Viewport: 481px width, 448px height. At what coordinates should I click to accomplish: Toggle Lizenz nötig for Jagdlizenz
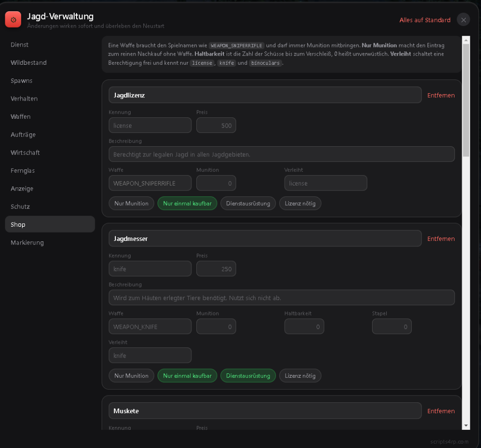click(x=300, y=203)
